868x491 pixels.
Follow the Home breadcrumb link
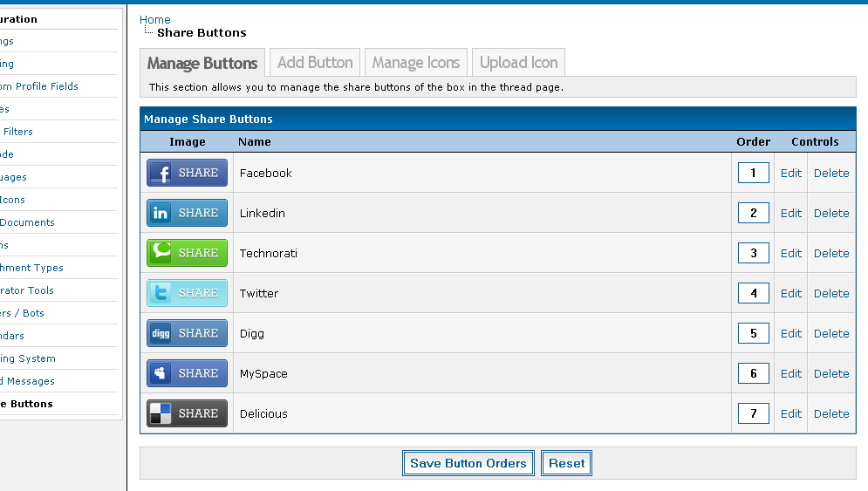pyautogui.click(x=155, y=19)
